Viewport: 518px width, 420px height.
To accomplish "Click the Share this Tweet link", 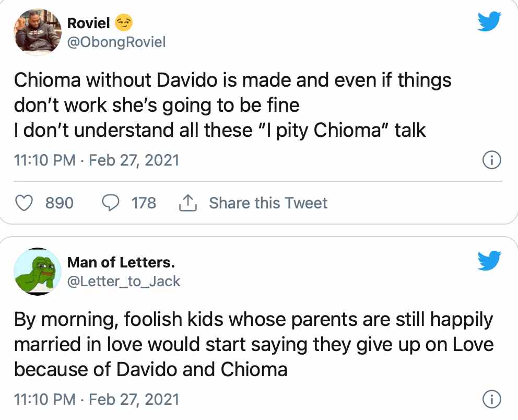I will (x=268, y=203).
